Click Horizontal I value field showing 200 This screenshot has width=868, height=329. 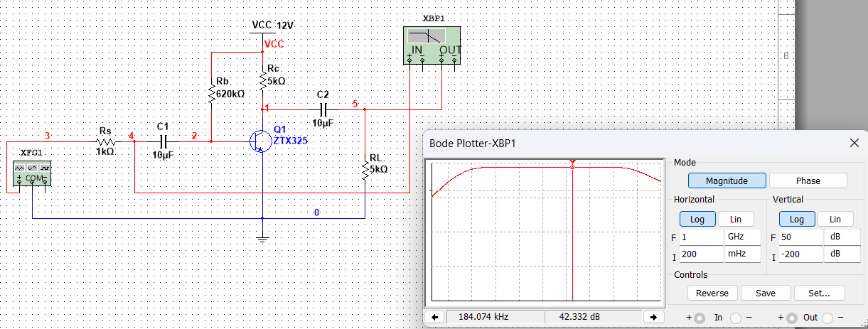click(x=701, y=254)
